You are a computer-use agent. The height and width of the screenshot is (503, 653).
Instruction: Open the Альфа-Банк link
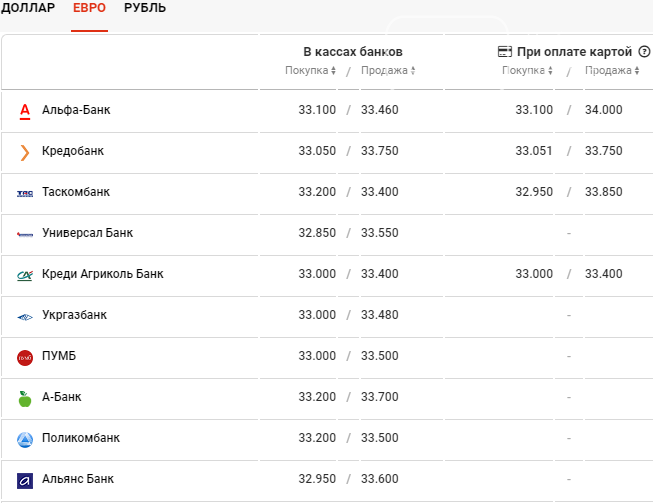76,110
